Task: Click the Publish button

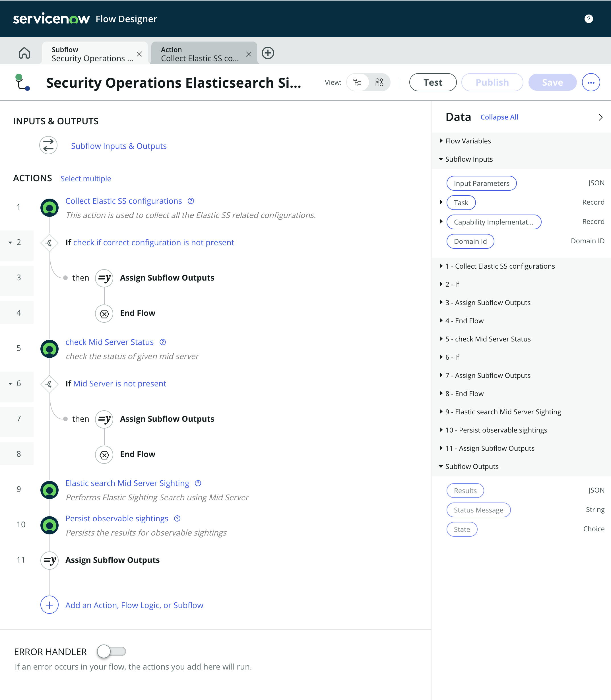Action: tap(492, 82)
